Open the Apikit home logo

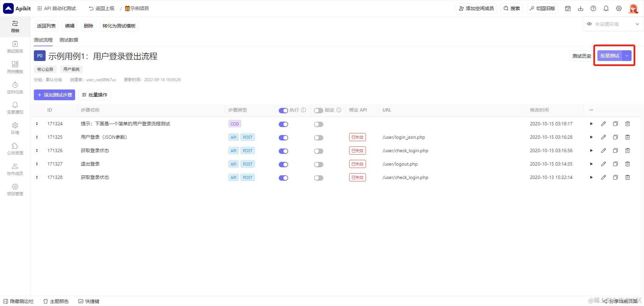click(x=17, y=8)
